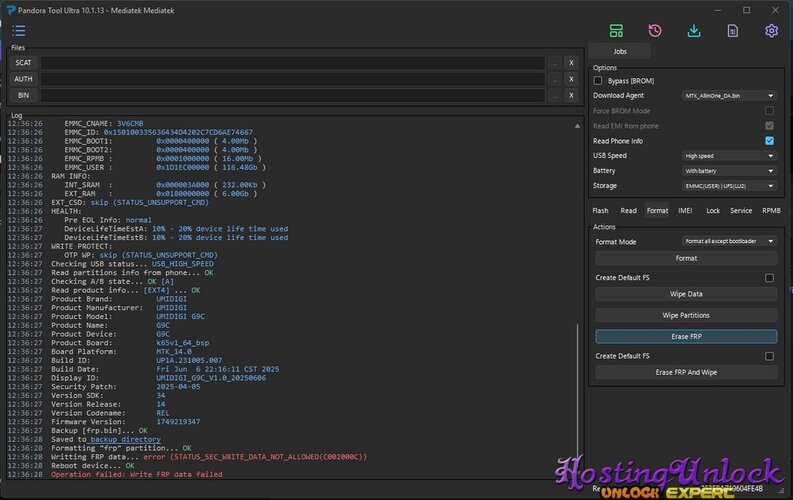This screenshot has width=793, height=500.
Task: Click the Build ID value UP1A.231005.007
Action: point(189,360)
